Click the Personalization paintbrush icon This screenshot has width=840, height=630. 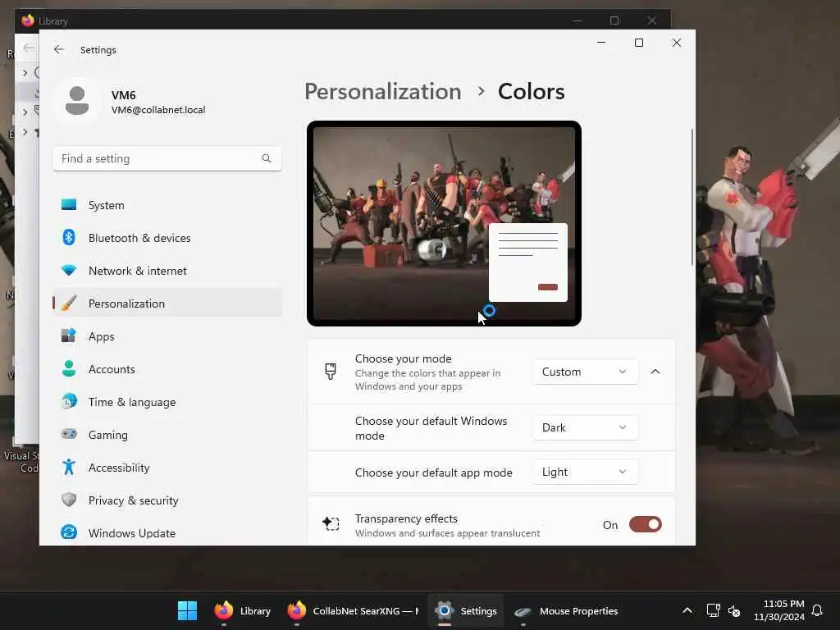[x=69, y=304]
